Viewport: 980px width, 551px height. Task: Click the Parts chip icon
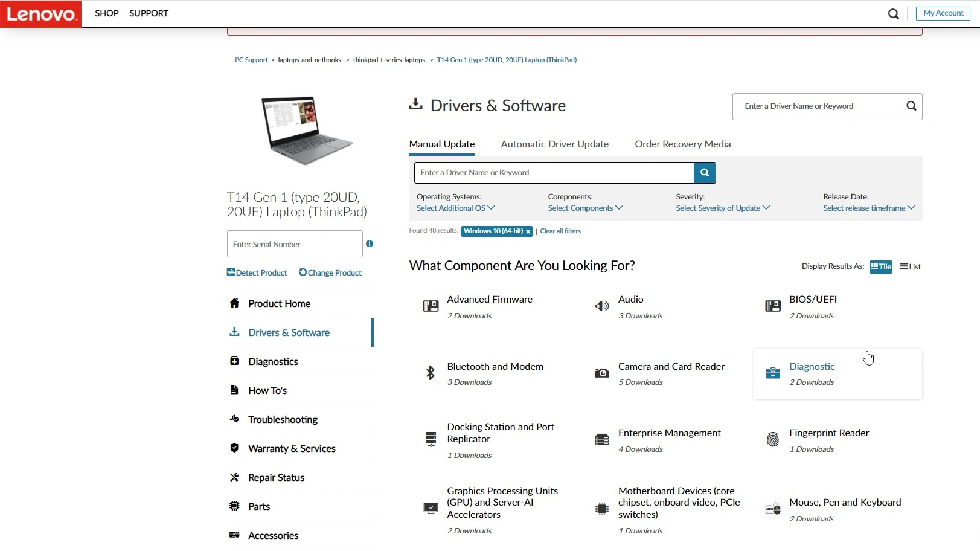tap(234, 506)
